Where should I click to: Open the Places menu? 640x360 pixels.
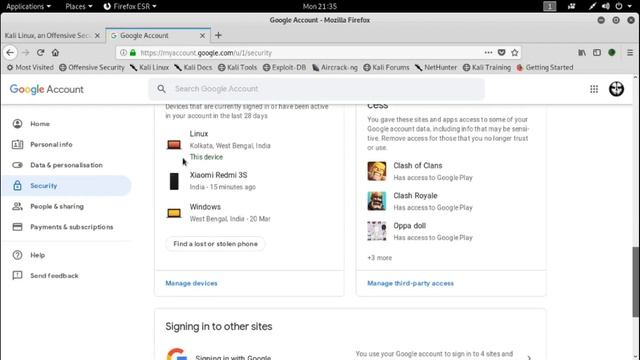[x=78, y=6]
